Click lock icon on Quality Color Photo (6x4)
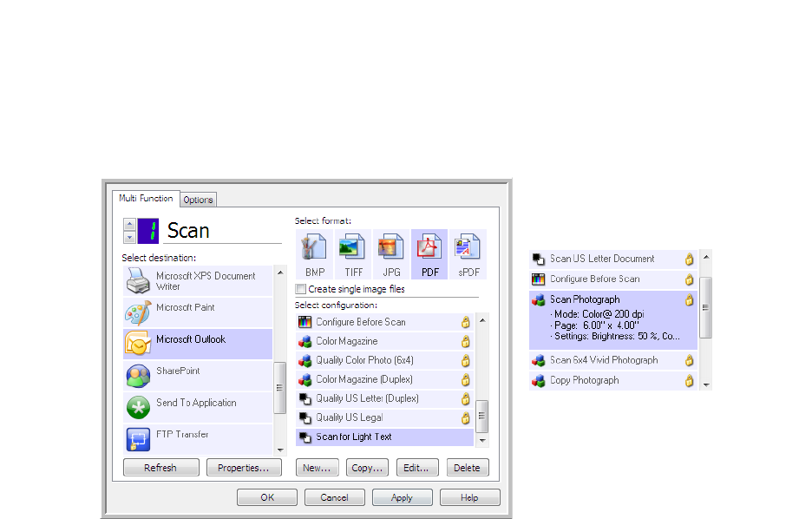812x519 pixels. tap(466, 360)
